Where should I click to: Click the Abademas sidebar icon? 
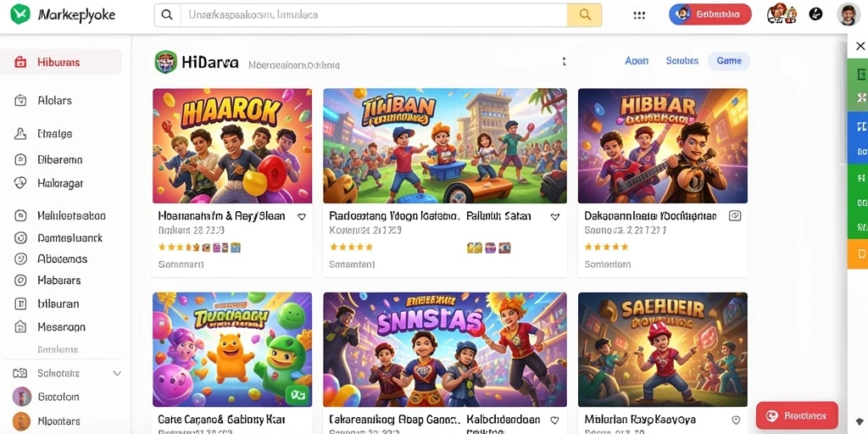pyautogui.click(x=20, y=259)
